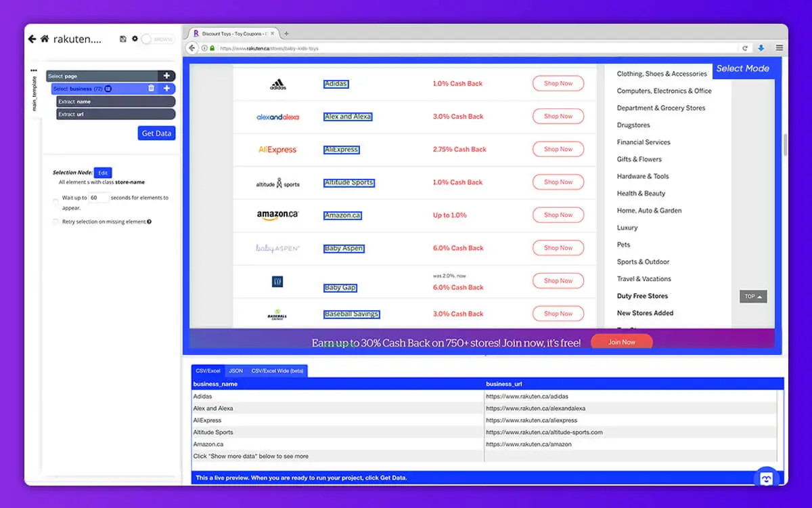Click the Edit button for Selection Node
This screenshot has height=508, width=812.
tap(103, 173)
